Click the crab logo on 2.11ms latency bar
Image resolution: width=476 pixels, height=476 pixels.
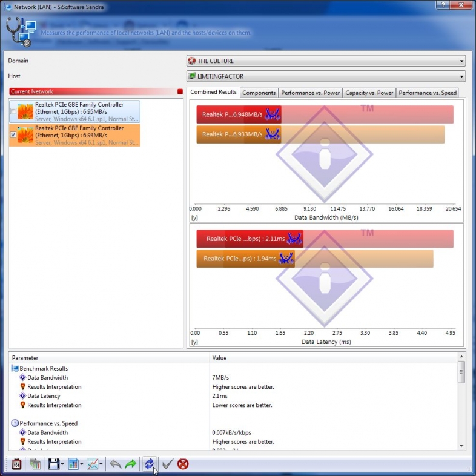pos(294,239)
